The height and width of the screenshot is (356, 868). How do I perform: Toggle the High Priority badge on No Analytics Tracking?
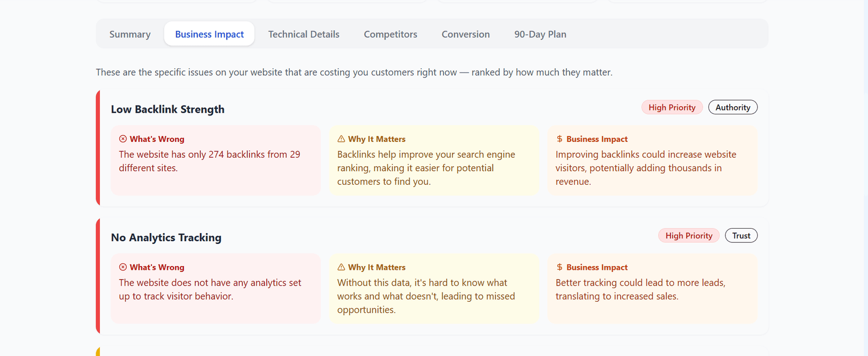[x=688, y=235]
